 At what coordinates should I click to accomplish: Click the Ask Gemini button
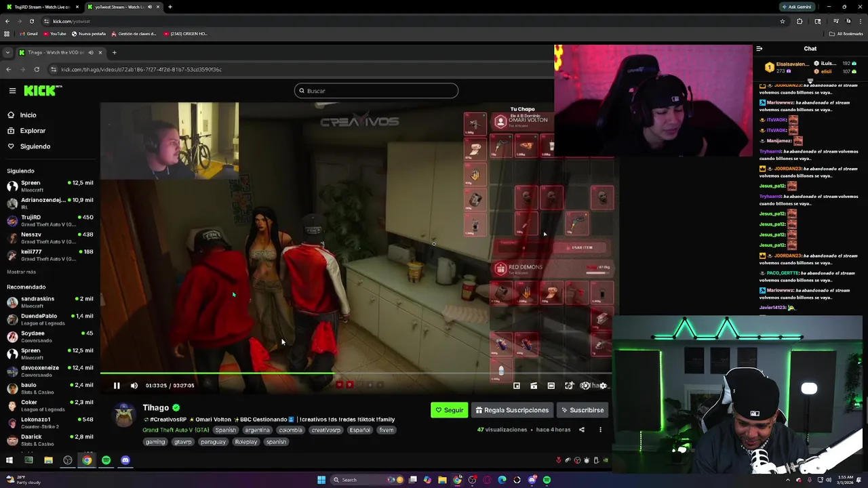[x=797, y=7]
